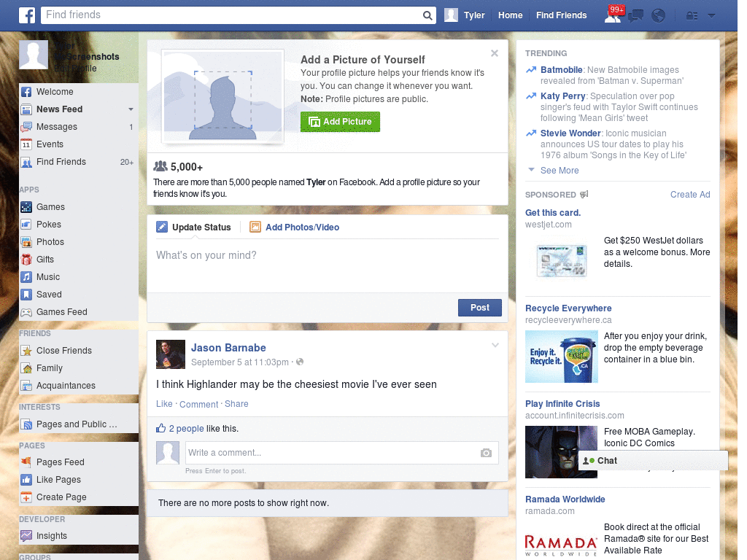Expand the News Feed sort dropdown arrow
Image resolution: width=747 pixels, height=560 pixels.
click(x=131, y=109)
